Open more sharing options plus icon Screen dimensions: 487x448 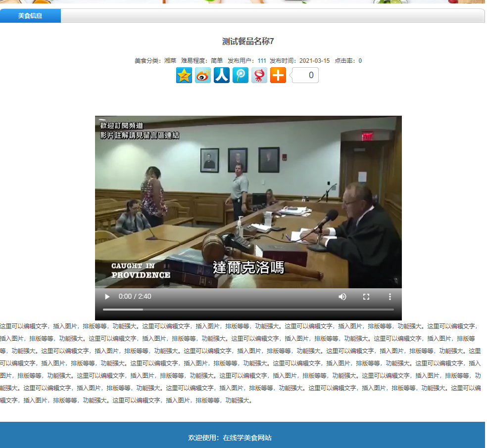click(x=278, y=75)
